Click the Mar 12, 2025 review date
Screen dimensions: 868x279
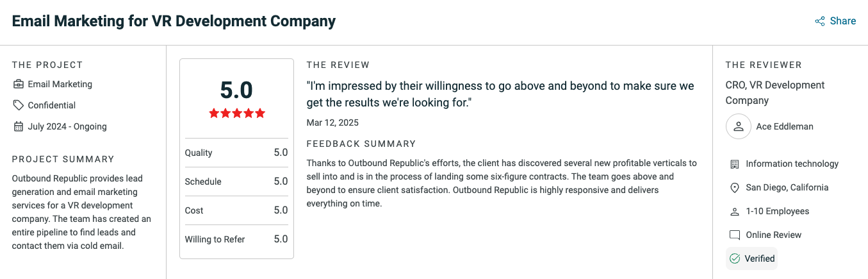tap(332, 123)
